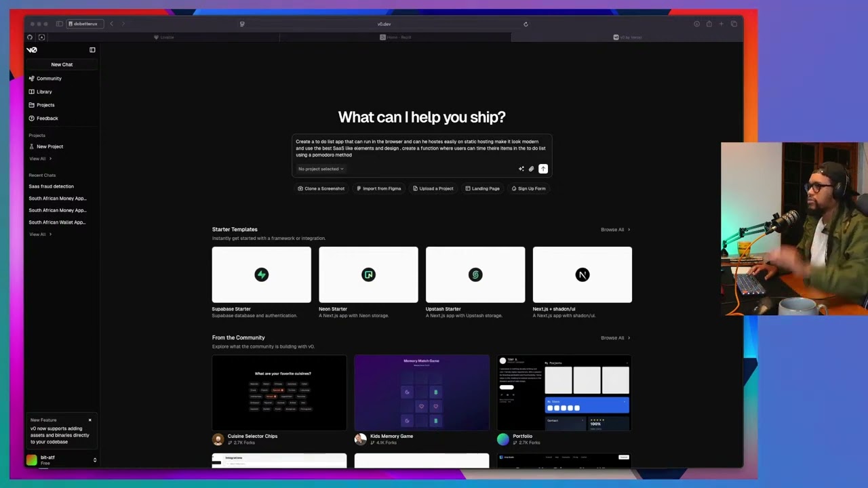
Task: Click into the prompt text area
Action: [420, 148]
